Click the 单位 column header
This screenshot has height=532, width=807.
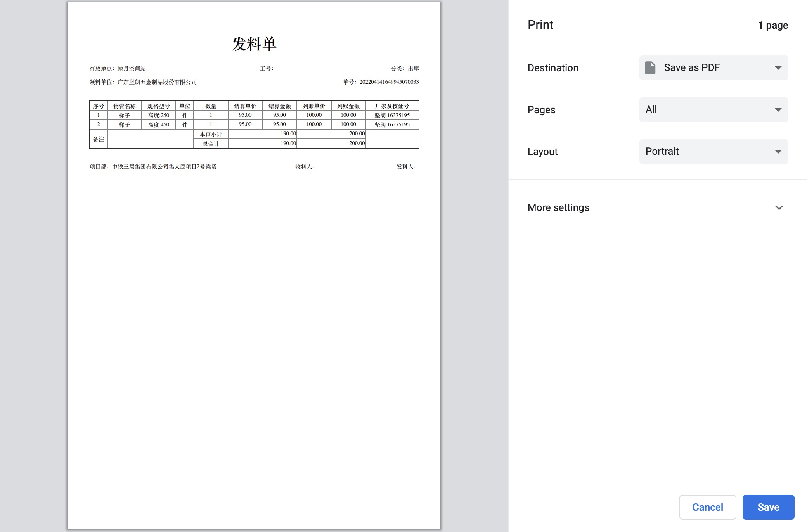pos(185,106)
